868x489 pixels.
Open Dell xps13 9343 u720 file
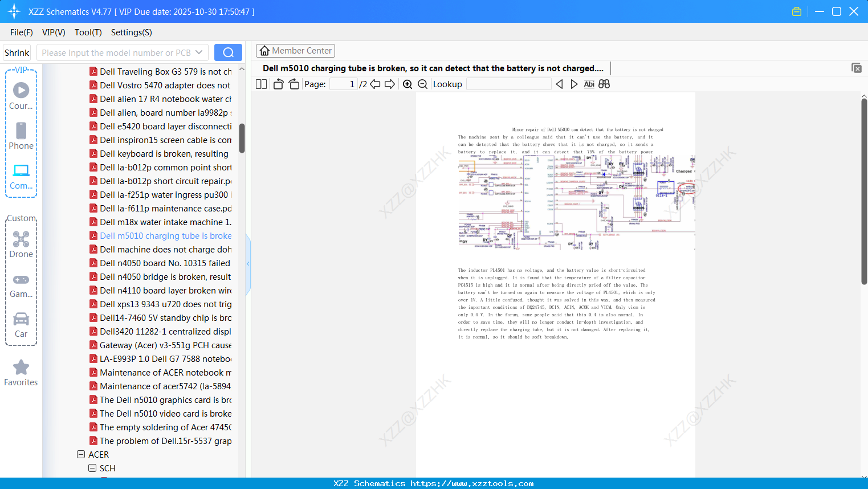[x=161, y=304]
